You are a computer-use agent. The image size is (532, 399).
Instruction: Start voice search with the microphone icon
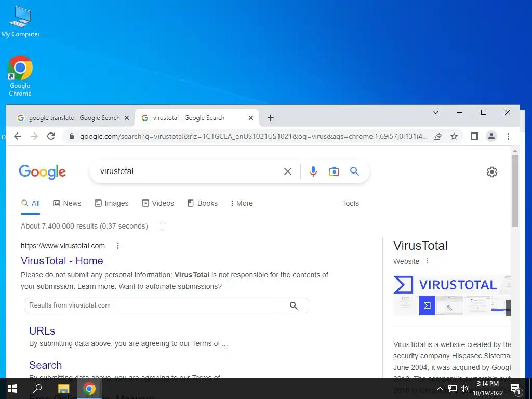313,171
